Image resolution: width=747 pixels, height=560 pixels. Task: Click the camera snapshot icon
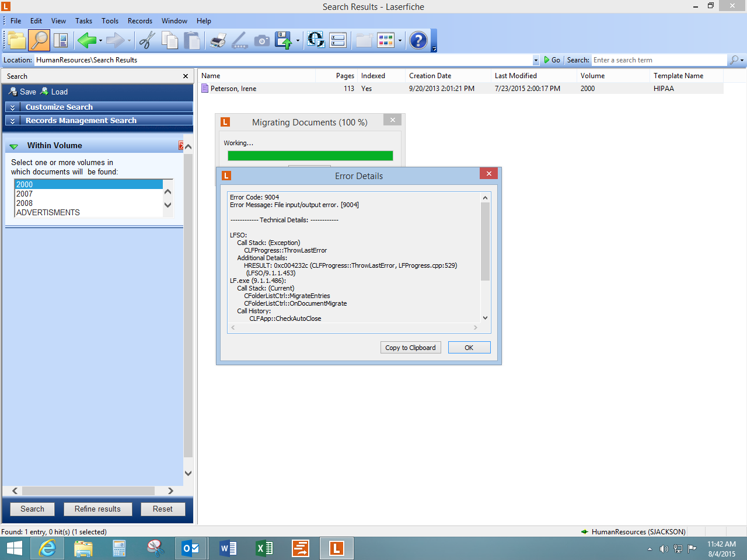(x=262, y=40)
